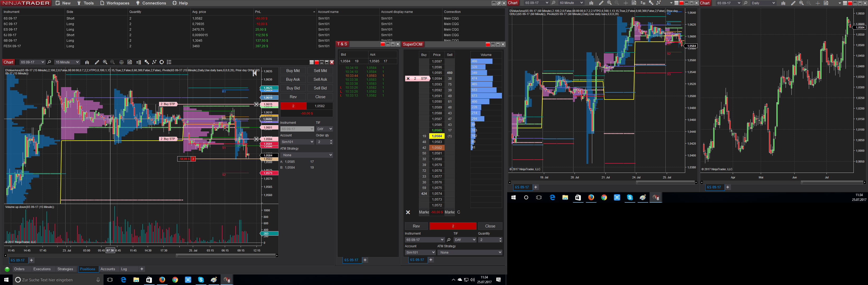
Task: Click the red link color swatch of T & S window
Action: (383, 44)
